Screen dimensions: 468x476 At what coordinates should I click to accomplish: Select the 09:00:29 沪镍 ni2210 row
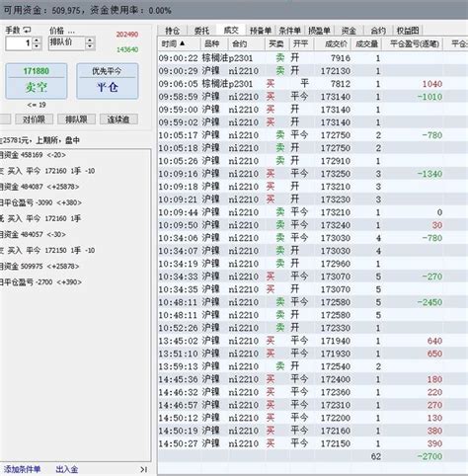click(313, 71)
